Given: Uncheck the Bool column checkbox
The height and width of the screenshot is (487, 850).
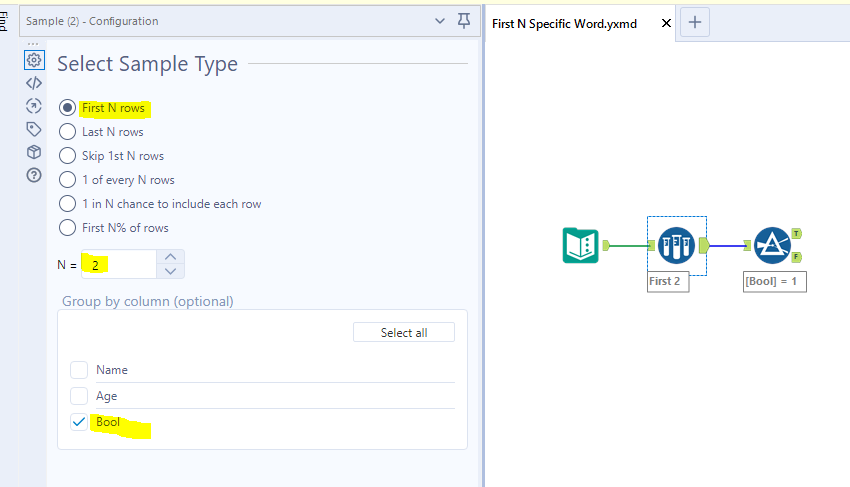Looking at the screenshot, I should coord(79,422).
